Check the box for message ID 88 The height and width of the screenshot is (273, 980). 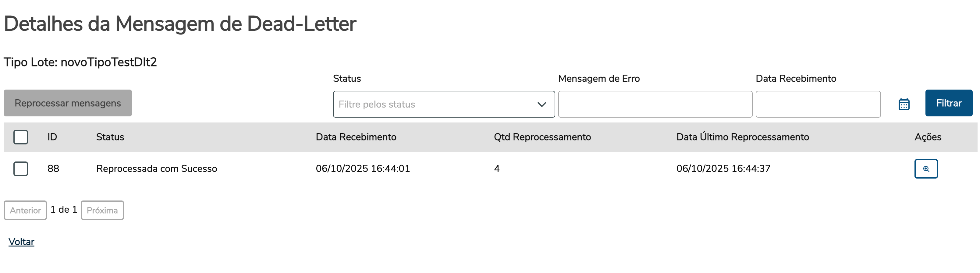pyautogui.click(x=20, y=168)
